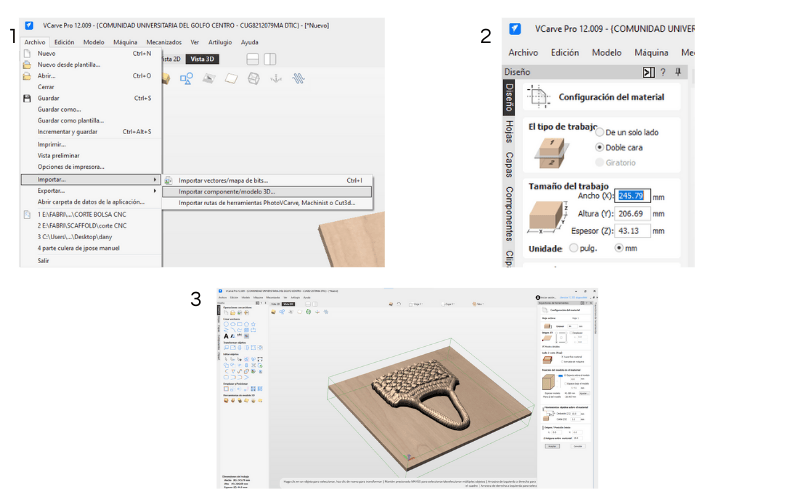The image size is (800, 500).
Task: Open the Componentes side tab
Action: tap(509, 213)
